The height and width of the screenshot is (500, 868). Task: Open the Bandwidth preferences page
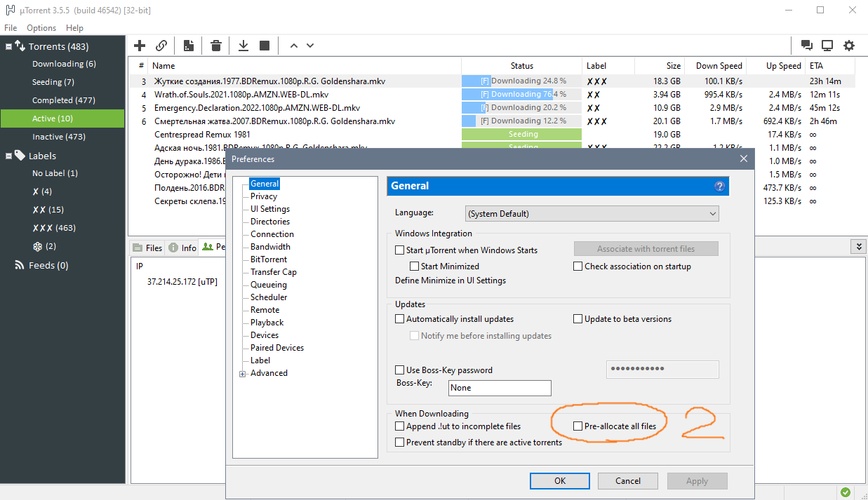pyautogui.click(x=270, y=247)
